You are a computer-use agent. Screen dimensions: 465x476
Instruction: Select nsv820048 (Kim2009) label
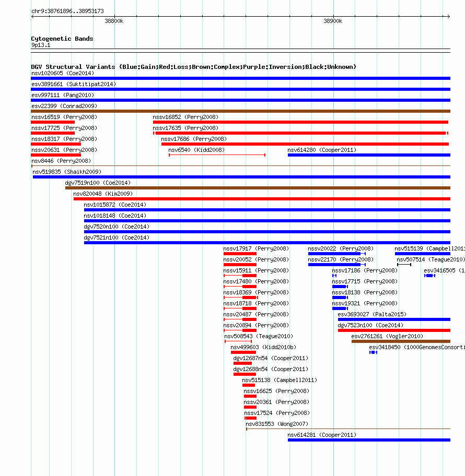tap(103, 193)
